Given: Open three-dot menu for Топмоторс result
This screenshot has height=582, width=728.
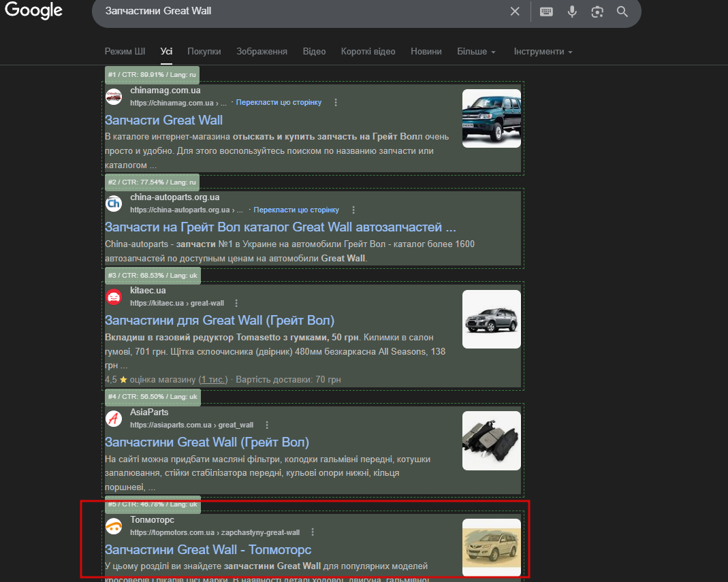Looking at the screenshot, I should coord(313,532).
